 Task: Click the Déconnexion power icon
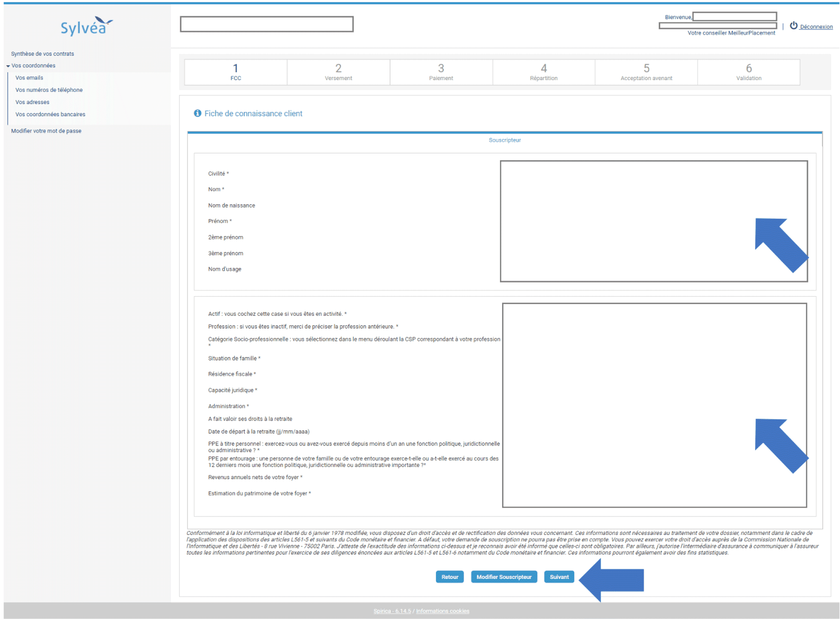[793, 26]
